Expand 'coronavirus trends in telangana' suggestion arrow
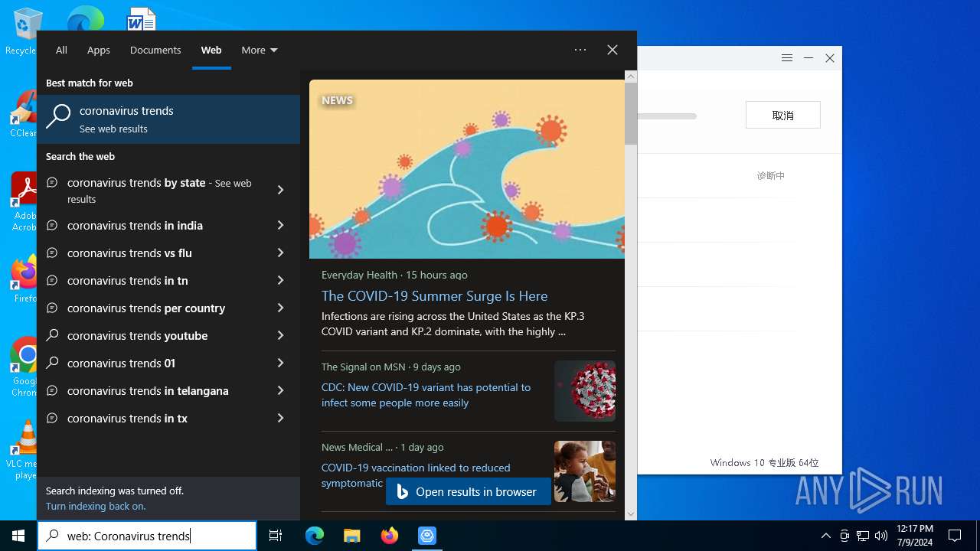Screen dimensions: 980x551 click(280, 390)
